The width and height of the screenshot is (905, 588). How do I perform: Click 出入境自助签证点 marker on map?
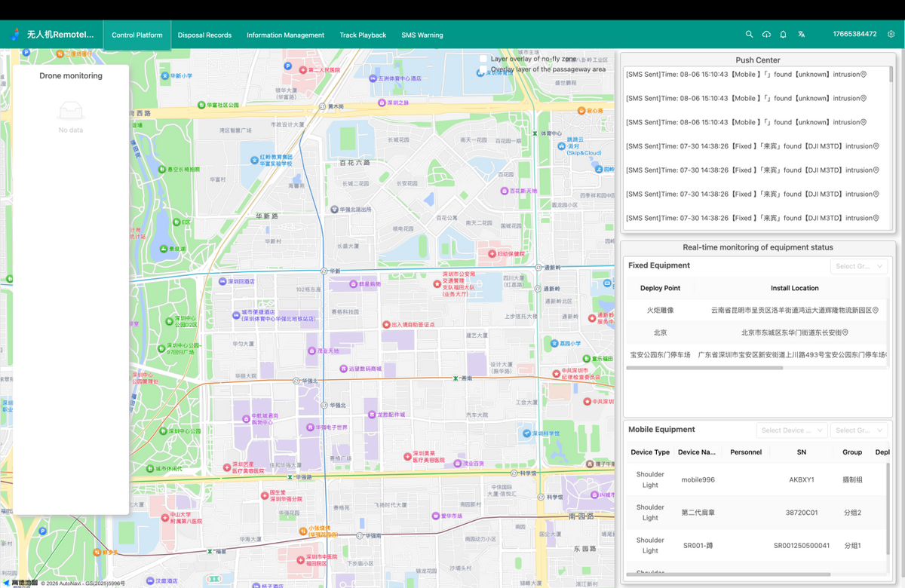(385, 324)
